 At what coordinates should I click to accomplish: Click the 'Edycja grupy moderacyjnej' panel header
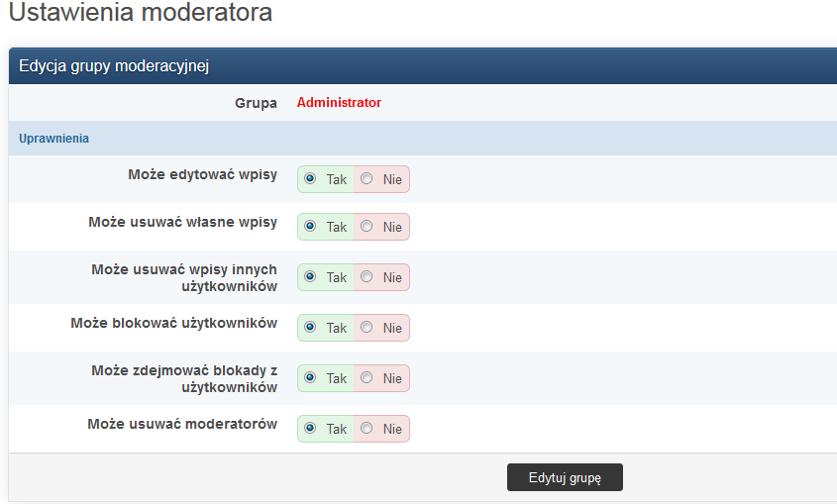click(x=114, y=66)
